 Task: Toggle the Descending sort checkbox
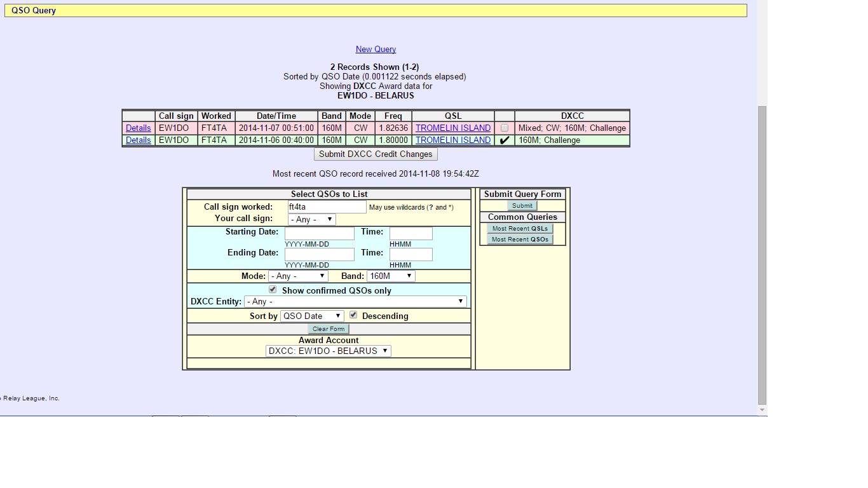353,315
